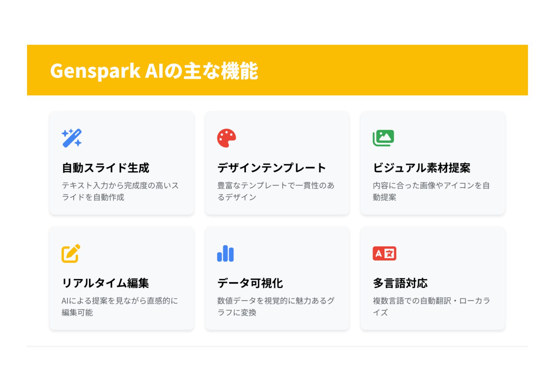Click the red language translation icon

[384, 253]
